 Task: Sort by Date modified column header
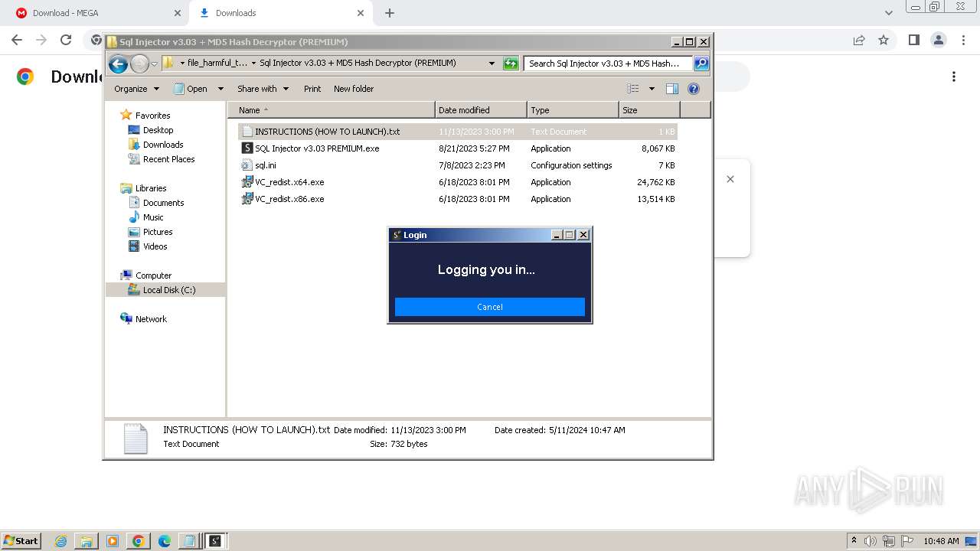481,110
